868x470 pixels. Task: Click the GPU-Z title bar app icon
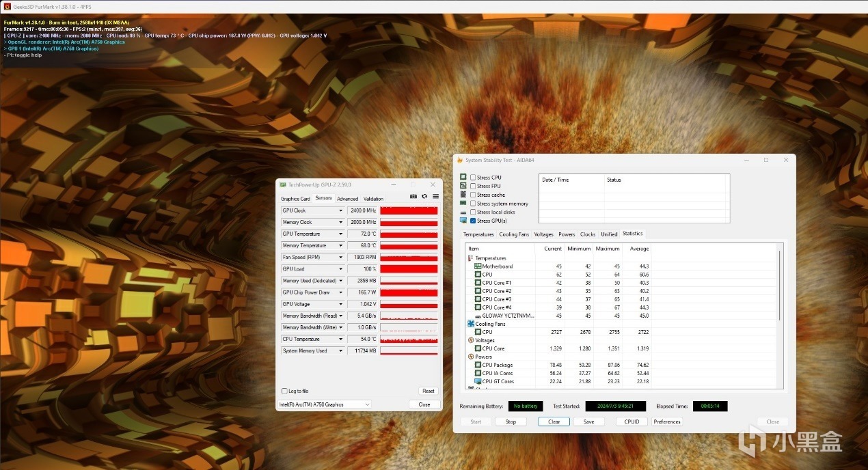click(283, 184)
